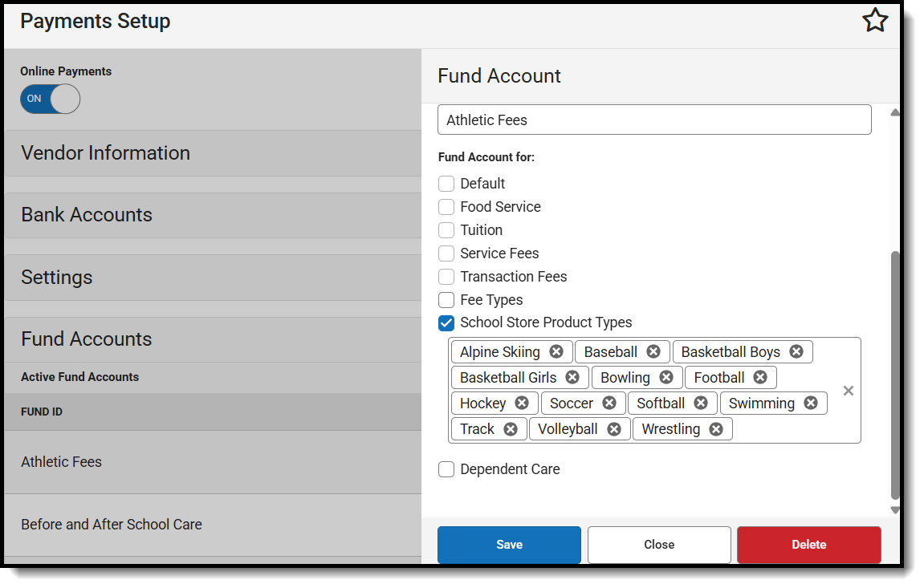This screenshot has height=588, width=924.
Task: Remove the Hockey product type chip
Action: (x=522, y=403)
